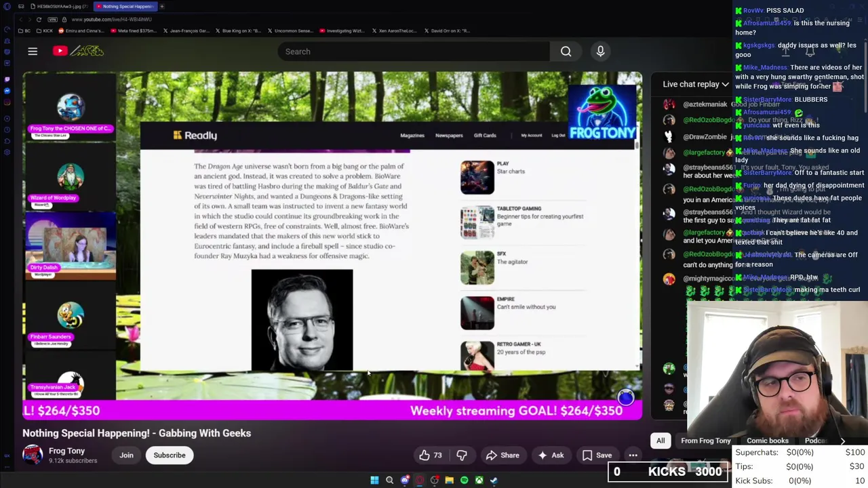This screenshot has width=868, height=488.
Task: Open more actions ellipsis under video
Action: point(633,455)
